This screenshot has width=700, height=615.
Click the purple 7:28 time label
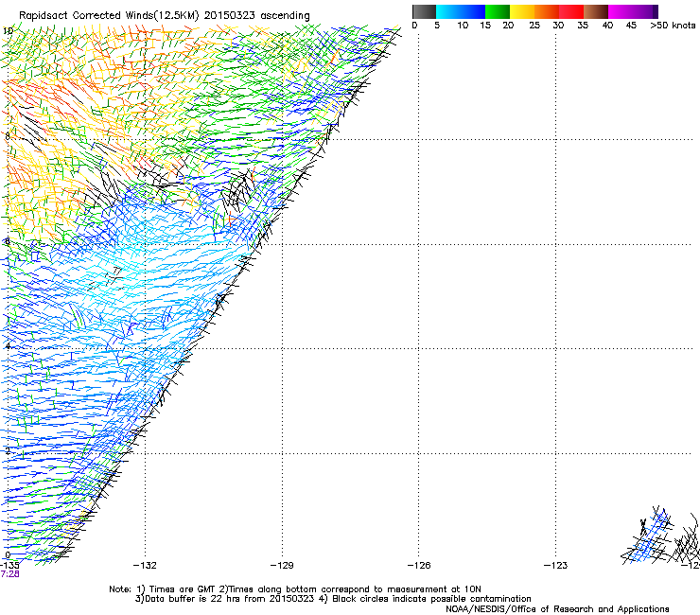coord(9,574)
